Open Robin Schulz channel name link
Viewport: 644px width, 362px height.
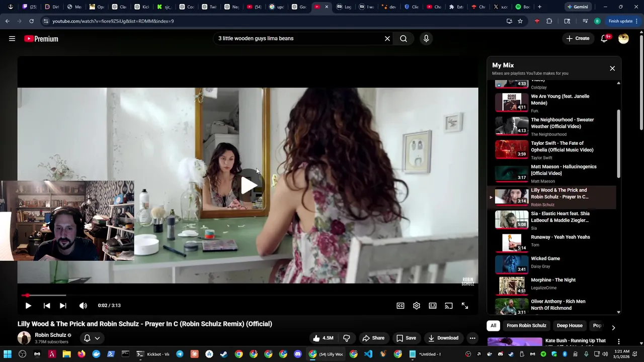tap(50, 335)
